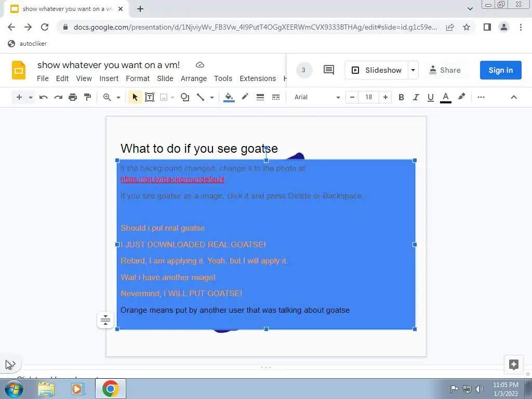Click the share page icon in address bar
Viewport: 532px width, 399px height.
tap(450, 27)
